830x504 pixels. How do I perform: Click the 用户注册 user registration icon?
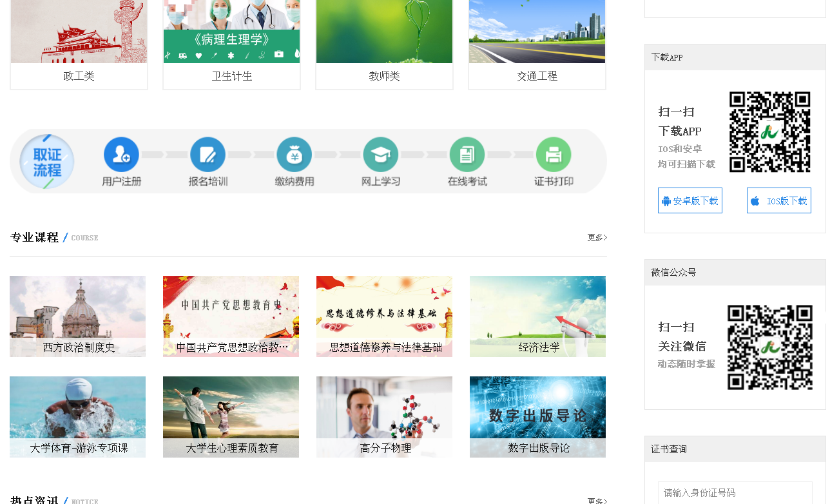pos(121,155)
